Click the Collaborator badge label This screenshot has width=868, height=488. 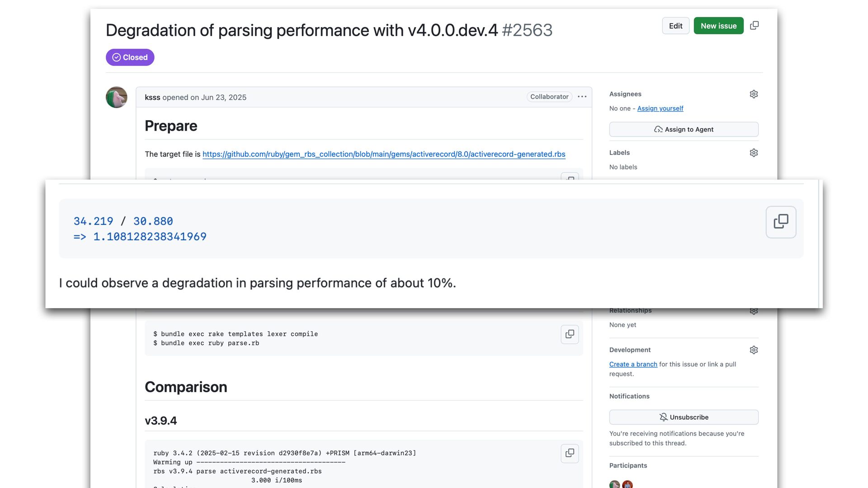549,97
